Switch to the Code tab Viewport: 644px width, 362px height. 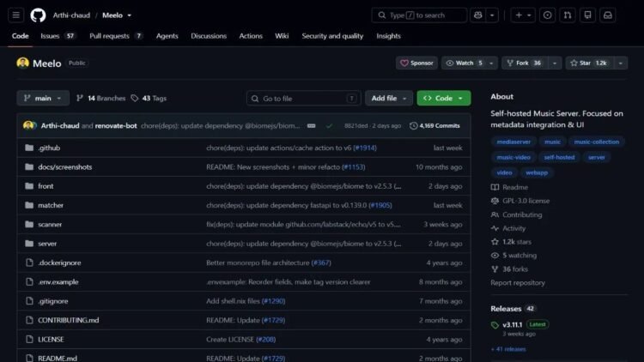pos(20,36)
